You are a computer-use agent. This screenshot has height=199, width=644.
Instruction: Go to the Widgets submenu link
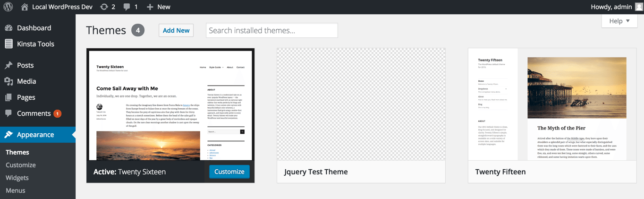pyautogui.click(x=17, y=178)
